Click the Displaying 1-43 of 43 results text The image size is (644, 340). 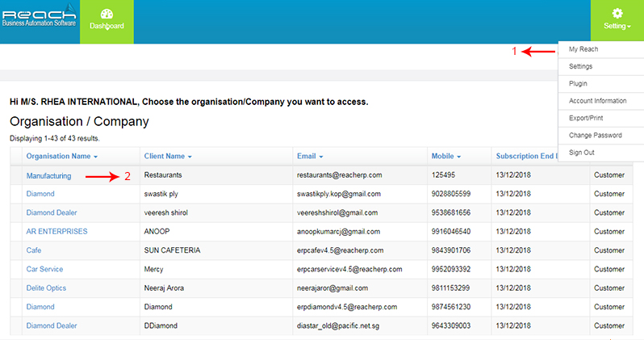55,139
